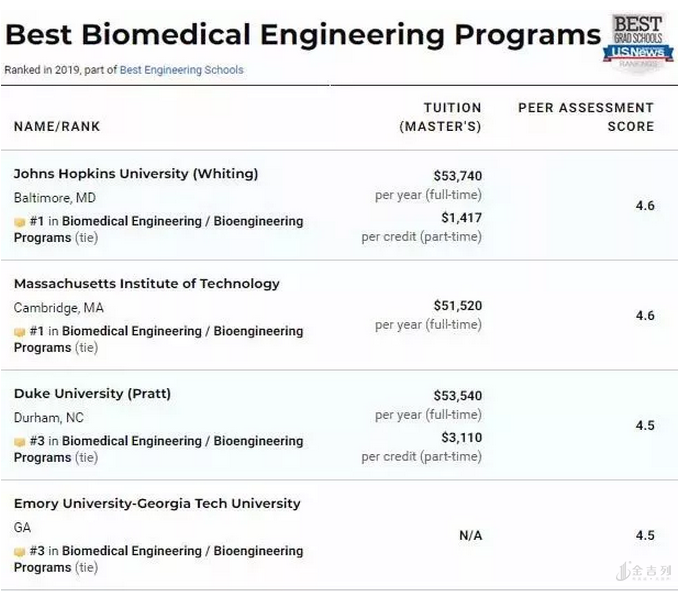Image resolution: width=680 pixels, height=591 pixels.
Task: Click the ranking badge icon for Duke University
Action: point(19,442)
